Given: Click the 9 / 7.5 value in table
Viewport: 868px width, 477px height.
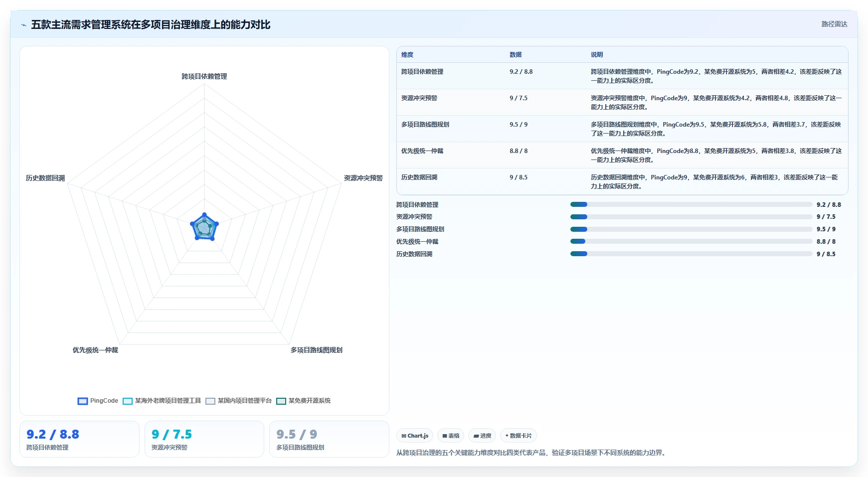Looking at the screenshot, I should coord(519,98).
